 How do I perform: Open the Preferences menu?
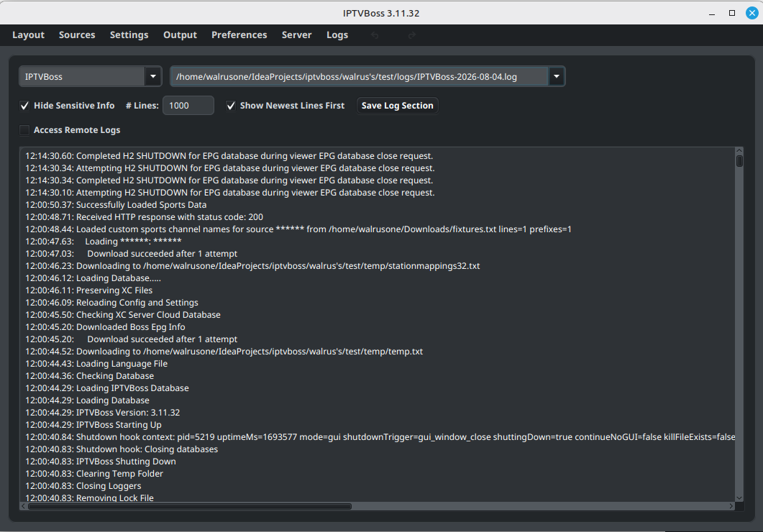[239, 35]
